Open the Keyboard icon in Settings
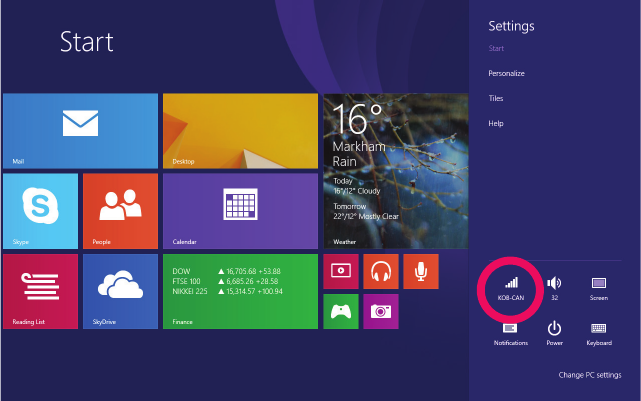641x401 pixels. (x=599, y=333)
